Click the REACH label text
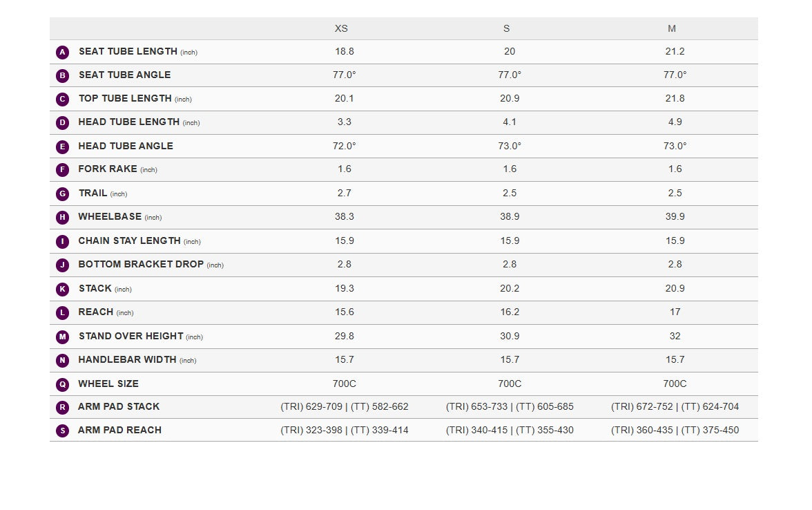 (x=96, y=312)
